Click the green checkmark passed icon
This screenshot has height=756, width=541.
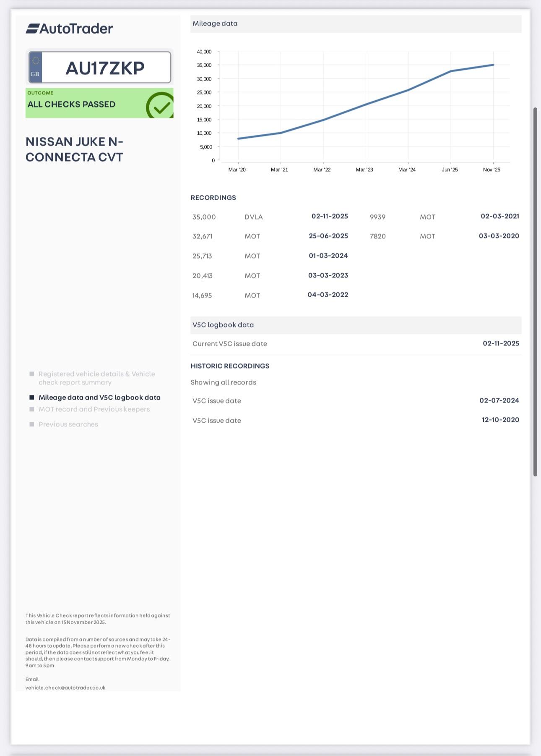160,106
